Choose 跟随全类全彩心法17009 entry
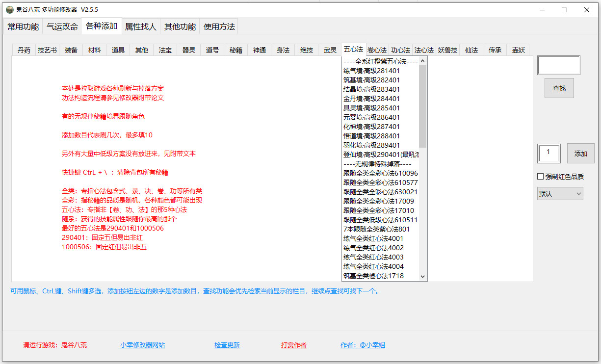The image size is (601, 364). 380,201
